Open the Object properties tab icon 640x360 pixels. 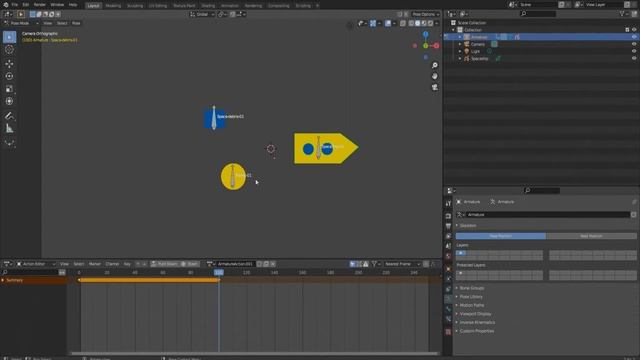tap(448, 269)
